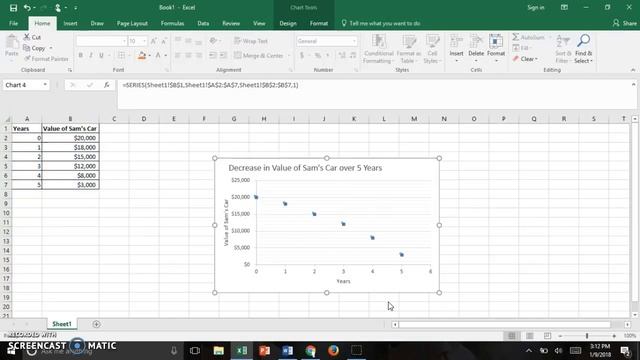Click Decrease Font Size icon
640x360 pixels.
click(x=164, y=41)
